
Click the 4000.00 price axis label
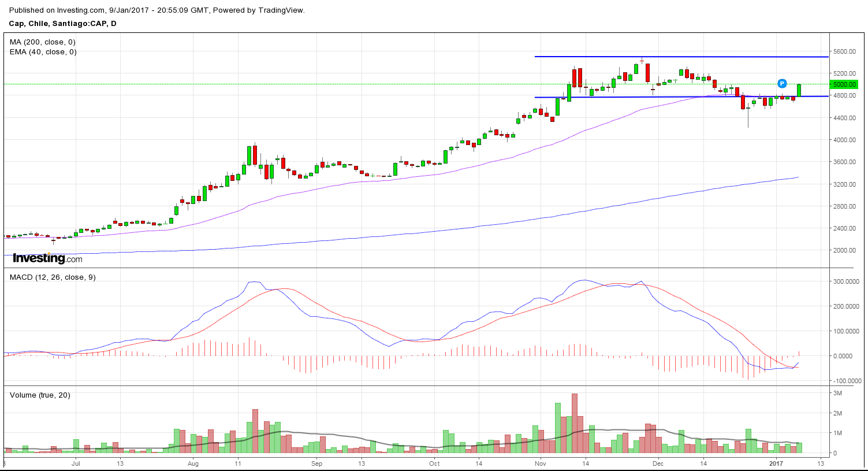tap(844, 140)
